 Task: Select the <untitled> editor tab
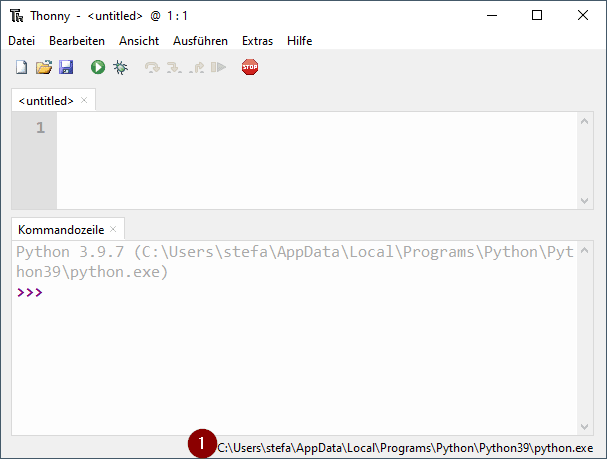[x=46, y=100]
